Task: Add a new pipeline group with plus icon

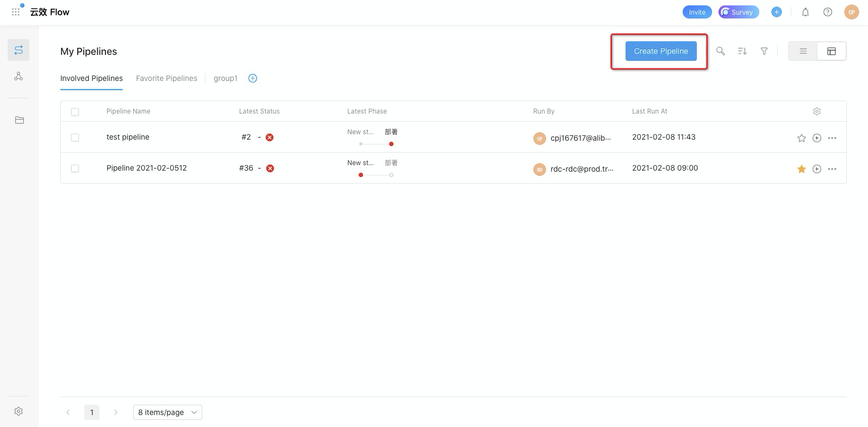Action: click(253, 78)
